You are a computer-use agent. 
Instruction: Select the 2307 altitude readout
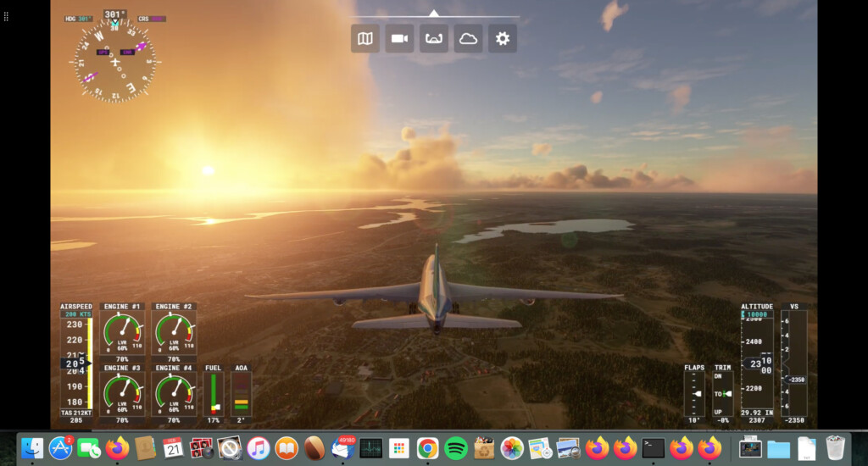click(757, 420)
